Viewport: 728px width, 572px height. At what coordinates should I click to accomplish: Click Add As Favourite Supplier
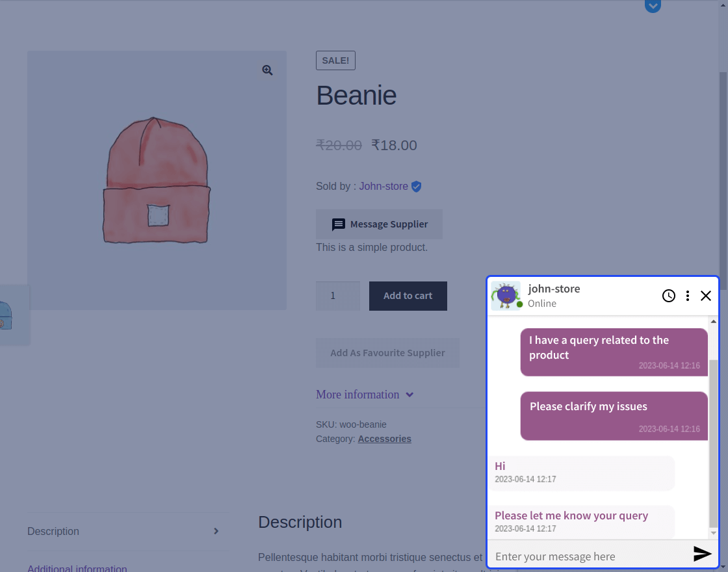tap(387, 352)
